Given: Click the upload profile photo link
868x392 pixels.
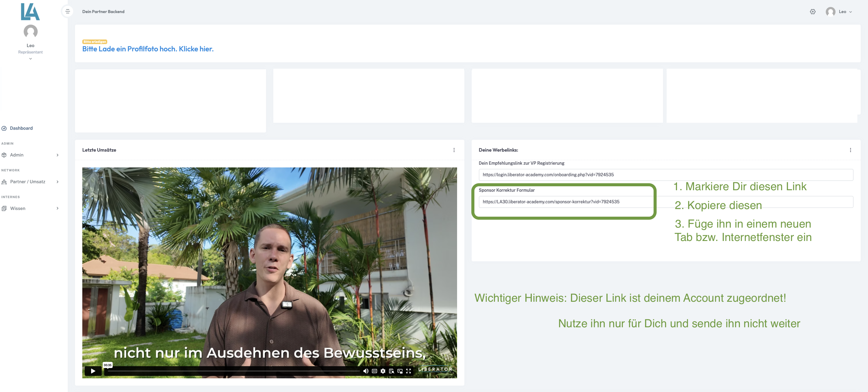Looking at the screenshot, I should point(148,49).
